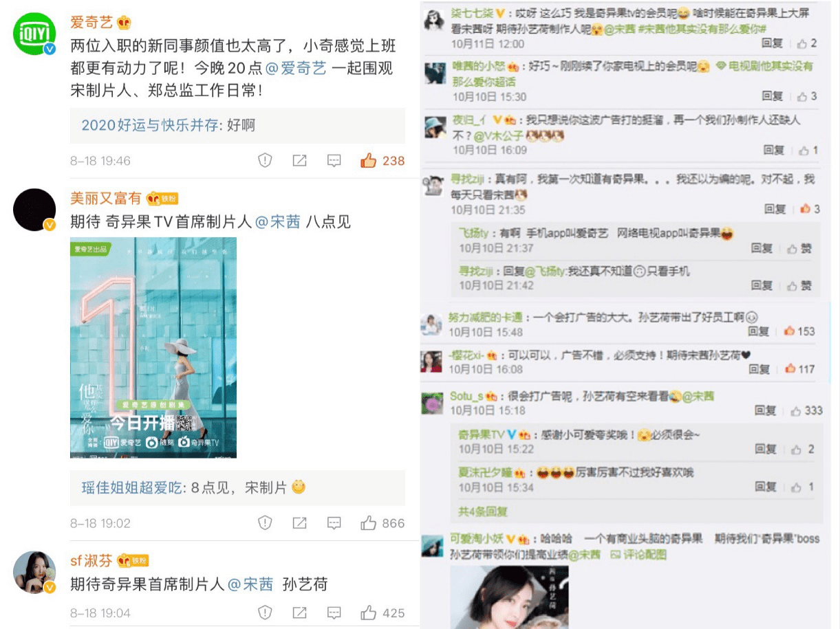Open the username link 爱奇艺

(x=91, y=22)
